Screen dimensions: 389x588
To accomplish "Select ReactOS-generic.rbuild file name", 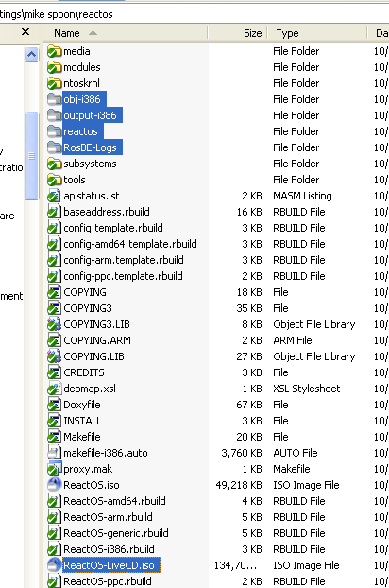I will click(116, 533).
